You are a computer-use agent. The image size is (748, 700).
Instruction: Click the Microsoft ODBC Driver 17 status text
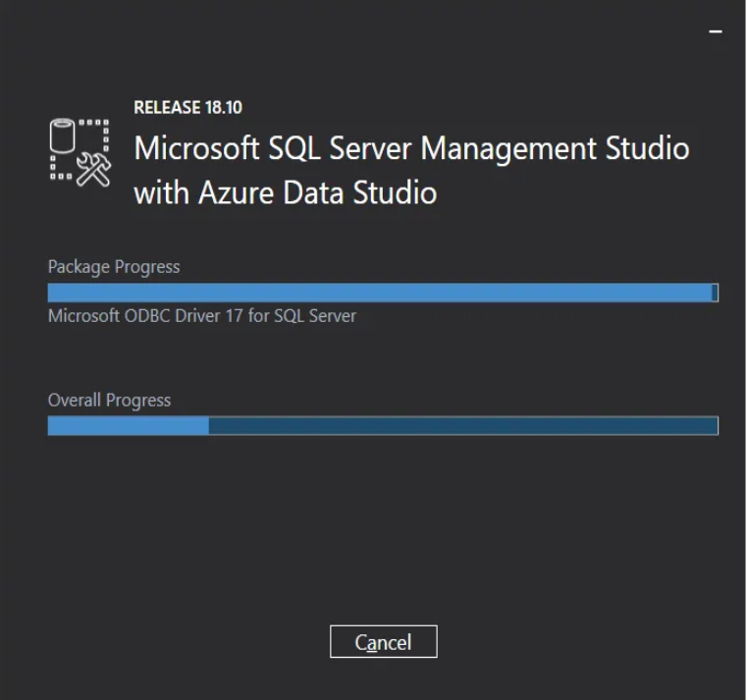click(201, 316)
